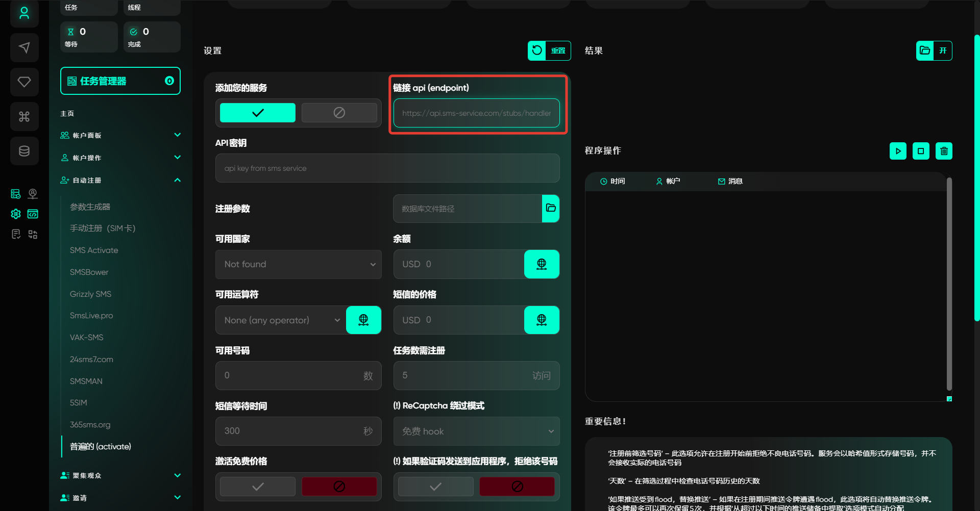Click the trash icon to clear log

(944, 151)
